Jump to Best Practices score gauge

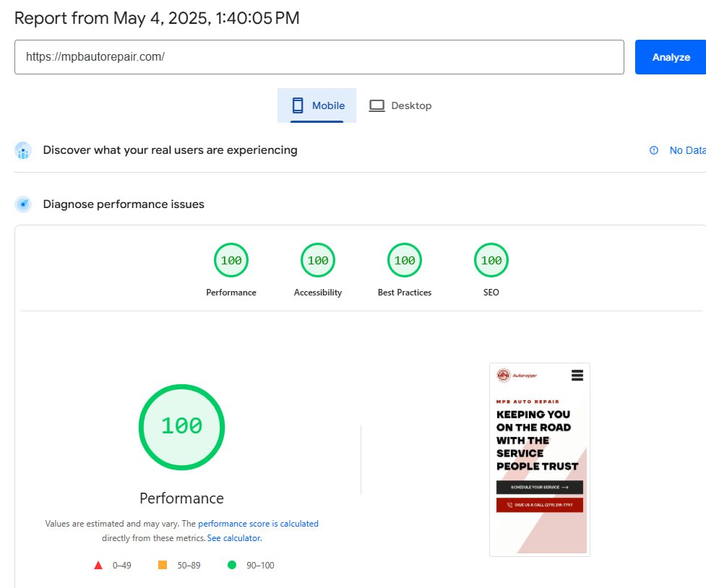tap(405, 261)
